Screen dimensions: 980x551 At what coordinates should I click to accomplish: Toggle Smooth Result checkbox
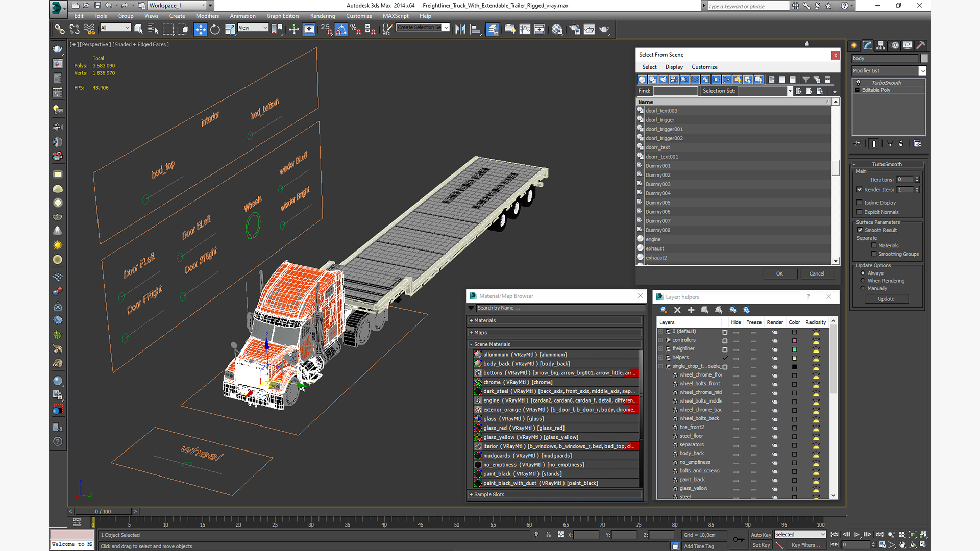point(860,230)
